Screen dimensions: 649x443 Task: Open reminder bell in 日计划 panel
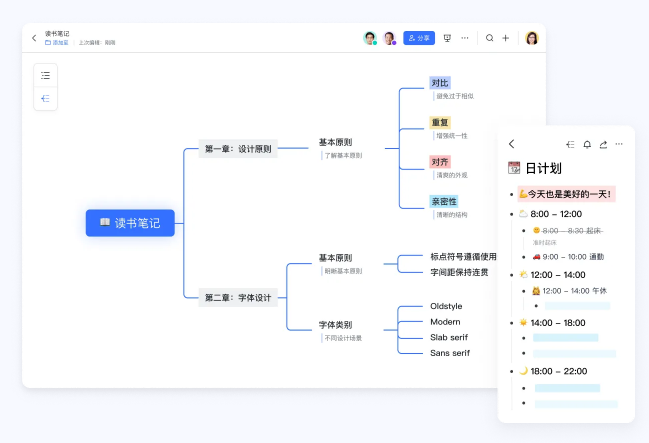pos(587,144)
